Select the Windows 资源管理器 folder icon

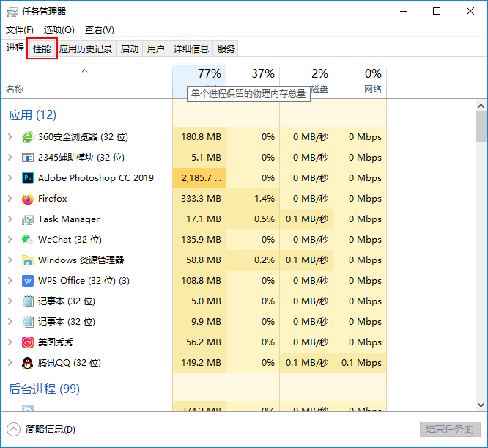point(28,260)
